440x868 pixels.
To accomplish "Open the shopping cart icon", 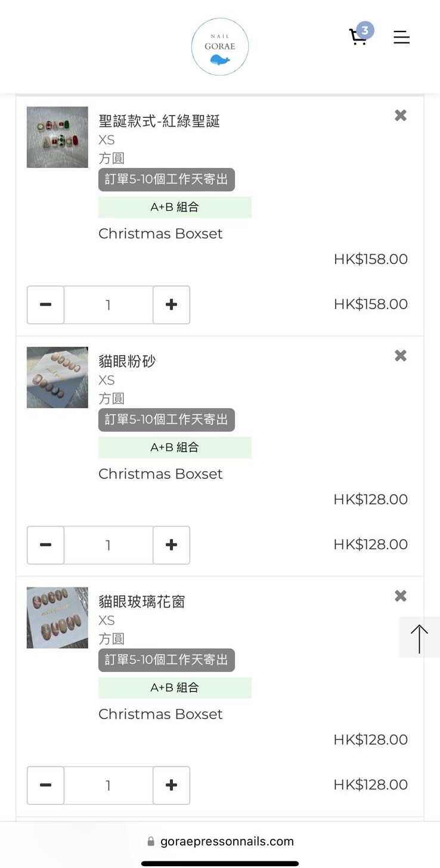I will coord(358,37).
